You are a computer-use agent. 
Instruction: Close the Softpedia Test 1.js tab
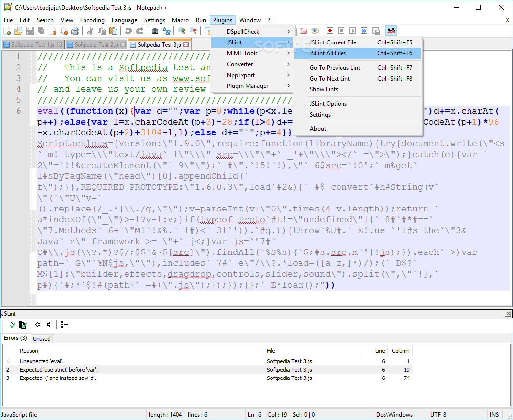(59, 45)
